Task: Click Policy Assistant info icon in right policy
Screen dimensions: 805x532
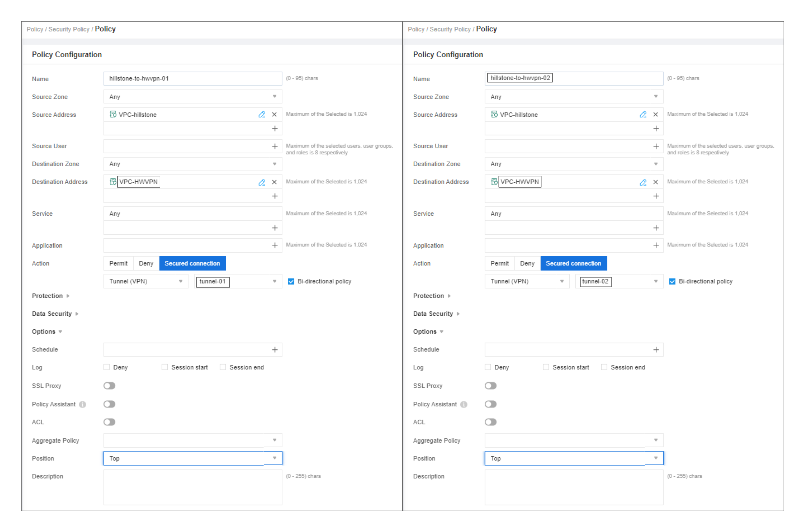Action: [464, 404]
